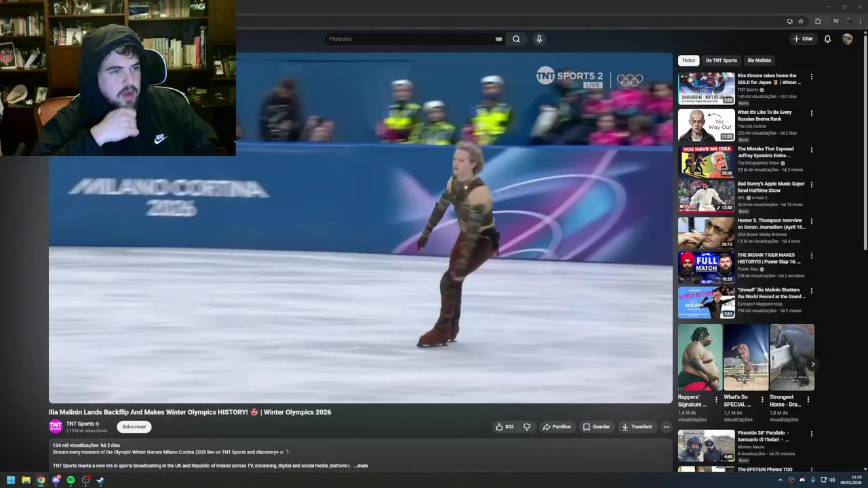Open Bad Bunny Halftime Show thumbnail
868x488 pixels.
tap(706, 196)
